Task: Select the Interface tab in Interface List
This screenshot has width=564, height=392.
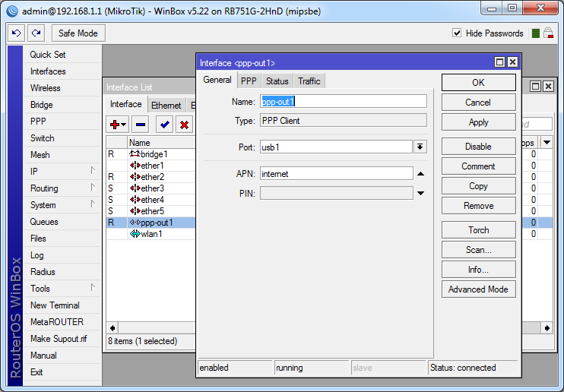Action: pyautogui.click(x=126, y=104)
